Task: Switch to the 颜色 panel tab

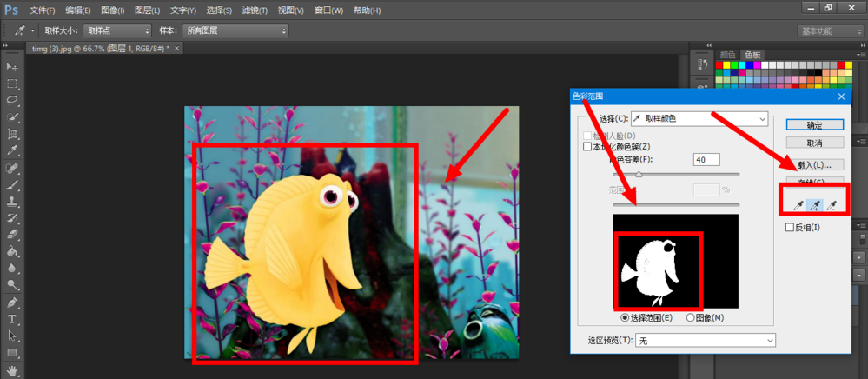Action: click(x=727, y=54)
